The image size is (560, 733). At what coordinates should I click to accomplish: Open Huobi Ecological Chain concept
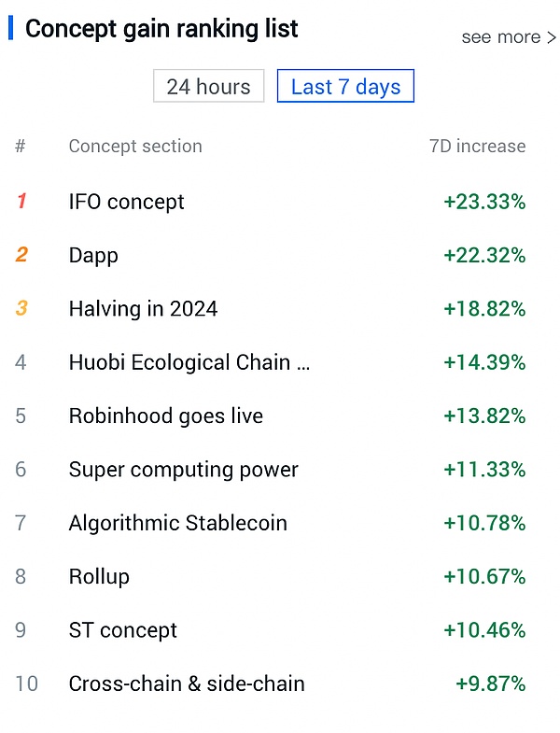tap(189, 362)
